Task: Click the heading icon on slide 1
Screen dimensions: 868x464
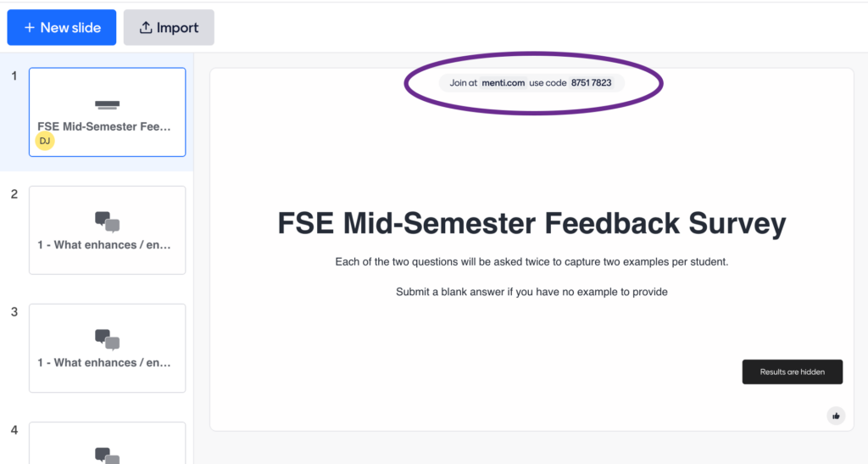Action: 108,104
